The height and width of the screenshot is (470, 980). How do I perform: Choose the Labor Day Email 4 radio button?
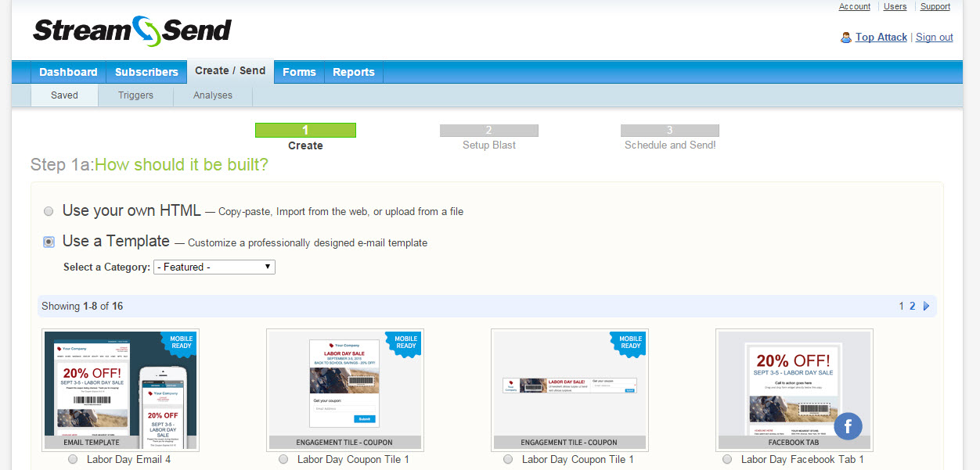(73, 460)
